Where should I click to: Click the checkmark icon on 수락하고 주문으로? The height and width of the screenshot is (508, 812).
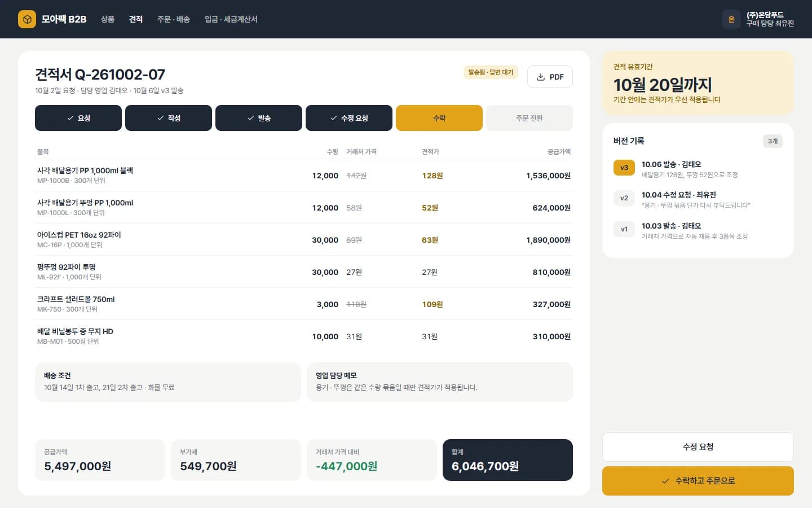(x=665, y=481)
